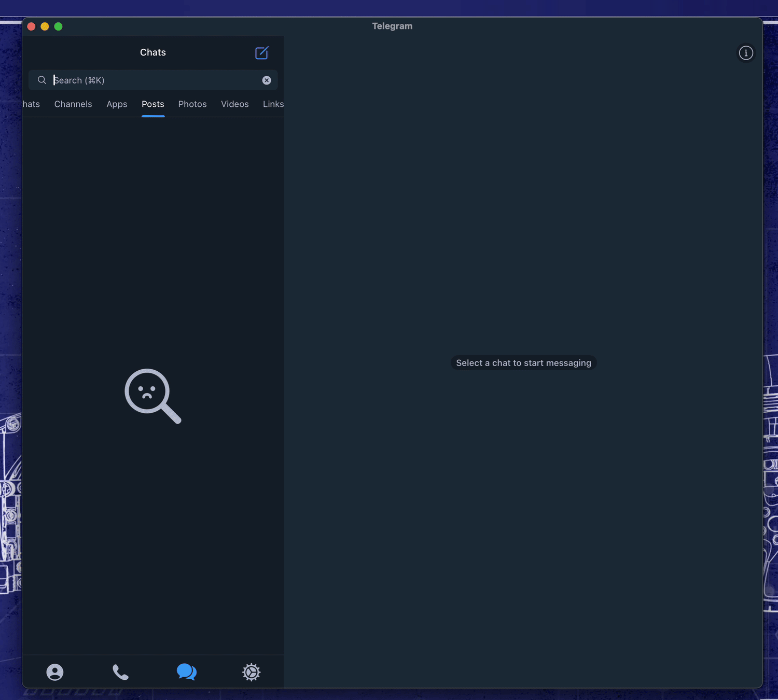Close the Telegram window
Image resolution: width=778 pixels, height=700 pixels.
tap(31, 26)
